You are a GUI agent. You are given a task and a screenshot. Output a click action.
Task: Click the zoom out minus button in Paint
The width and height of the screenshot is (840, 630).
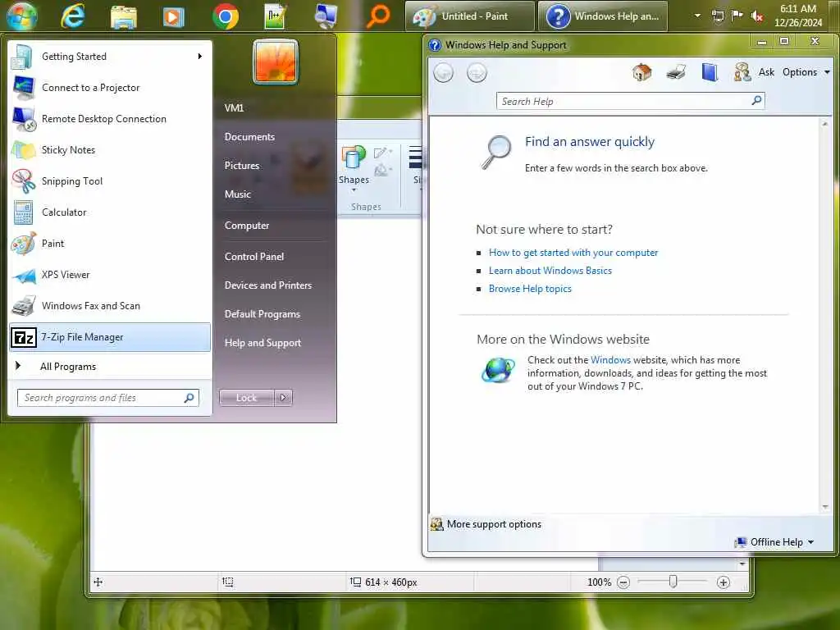pyautogui.click(x=623, y=582)
